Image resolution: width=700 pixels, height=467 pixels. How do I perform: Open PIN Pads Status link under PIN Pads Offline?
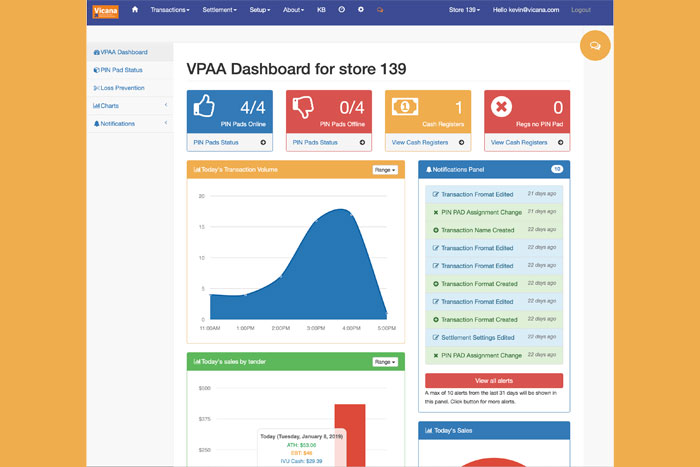pyautogui.click(x=315, y=142)
